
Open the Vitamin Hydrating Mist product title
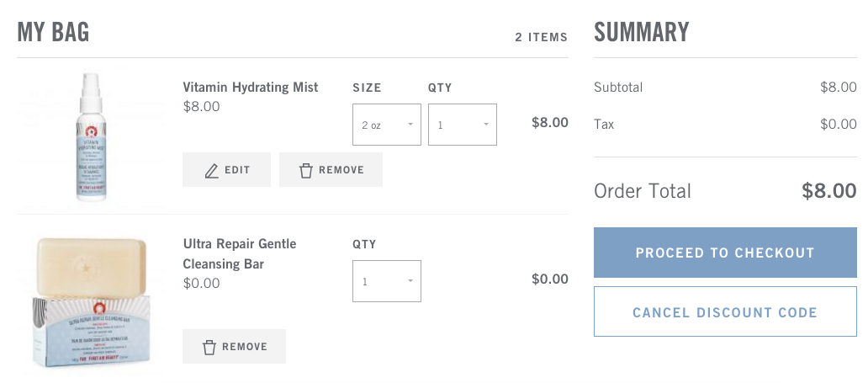[251, 87]
